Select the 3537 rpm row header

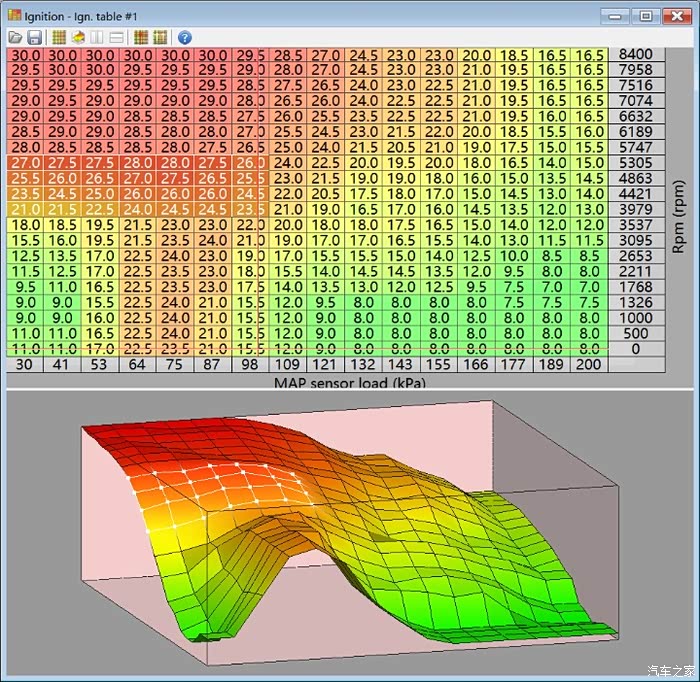click(x=637, y=224)
